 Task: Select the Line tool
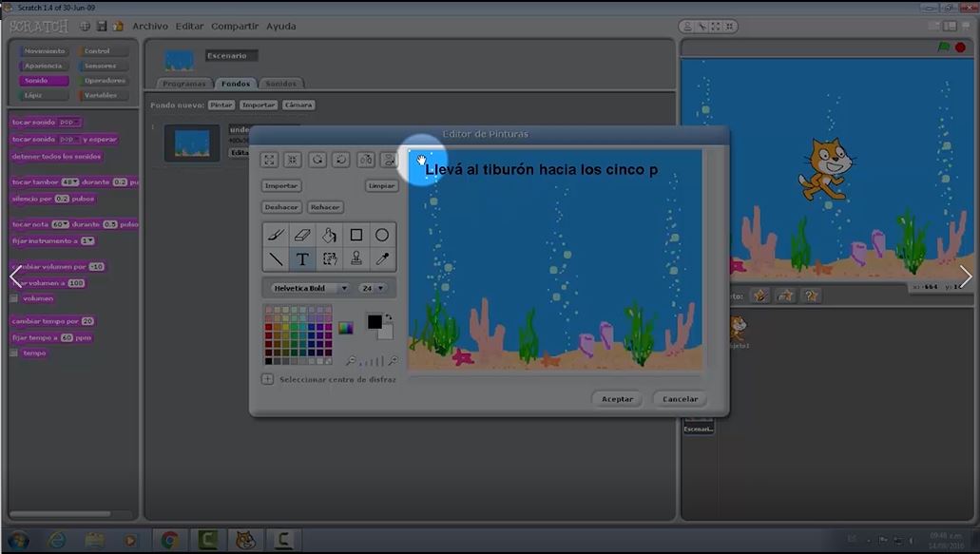click(x=276, y=258)
